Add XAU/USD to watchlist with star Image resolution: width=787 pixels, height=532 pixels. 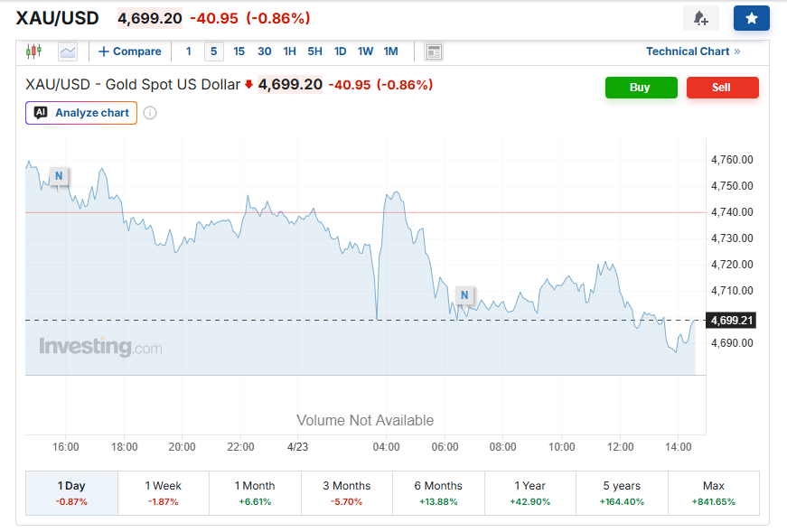tap(751, 18)
